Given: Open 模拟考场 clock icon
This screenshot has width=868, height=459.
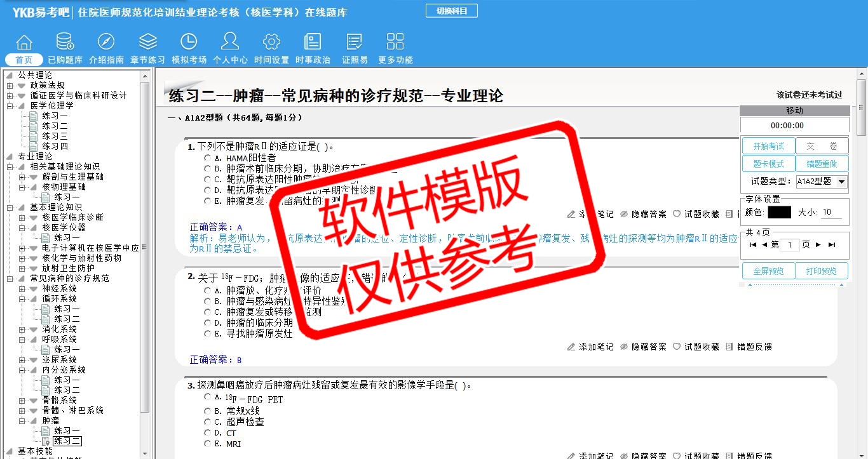Looking at the screenshot, I should point(189,43).
